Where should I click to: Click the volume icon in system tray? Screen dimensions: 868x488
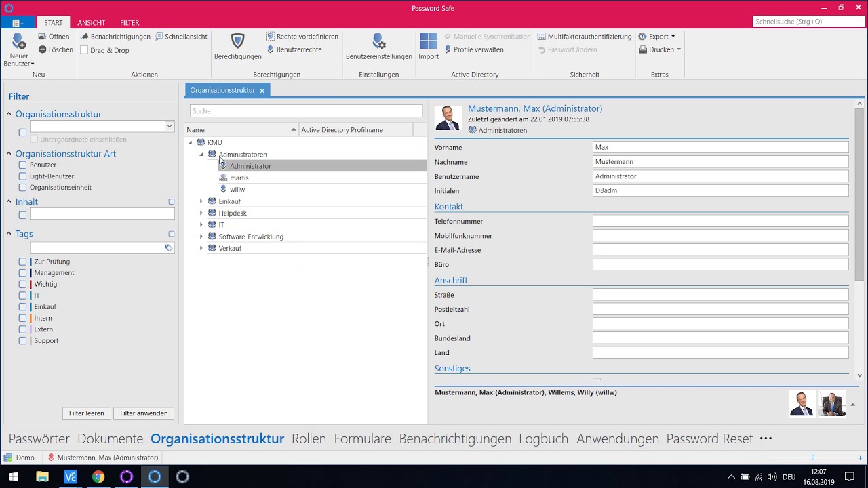click(772, 476)
